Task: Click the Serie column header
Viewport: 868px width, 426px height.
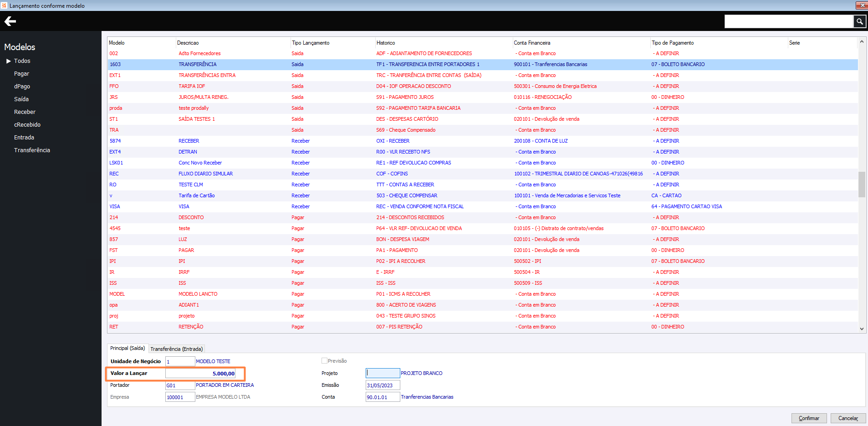Action: (822, 43)
